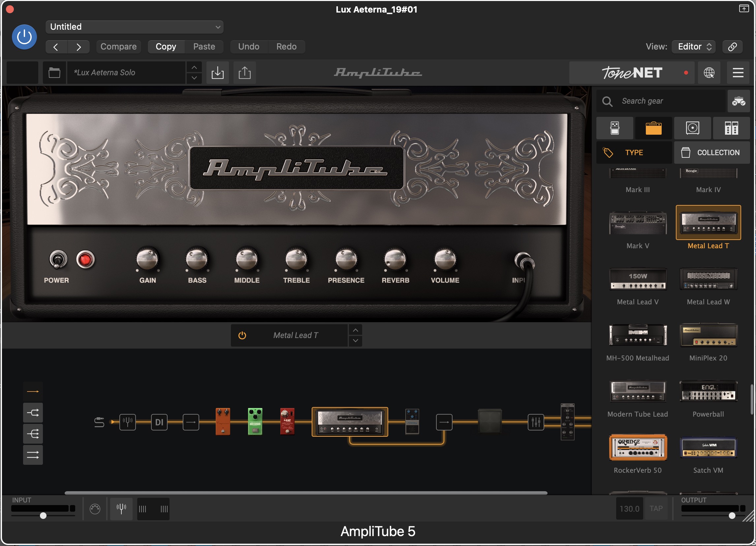This screenshot has width=756, height=546.
Task: Toggle the Metal Lead T power icon
Action: click(x=242, y=335)
